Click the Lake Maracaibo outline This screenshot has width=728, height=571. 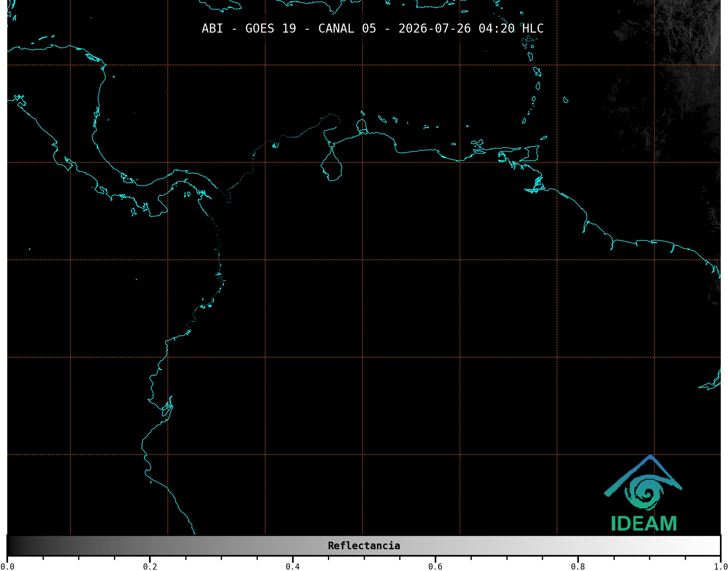click(x=331, y=163)
